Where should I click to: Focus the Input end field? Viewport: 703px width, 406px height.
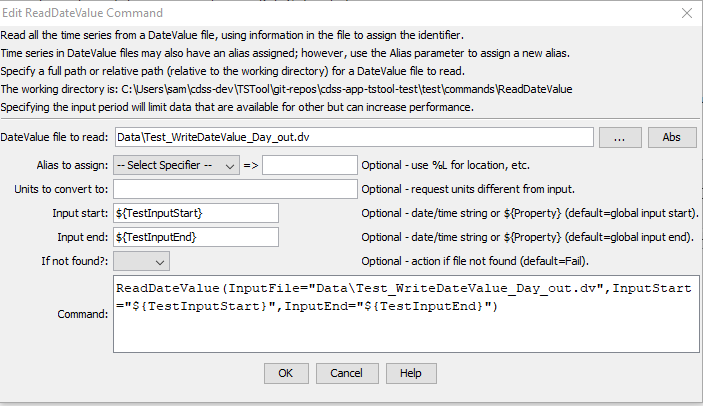pos(196,237)
